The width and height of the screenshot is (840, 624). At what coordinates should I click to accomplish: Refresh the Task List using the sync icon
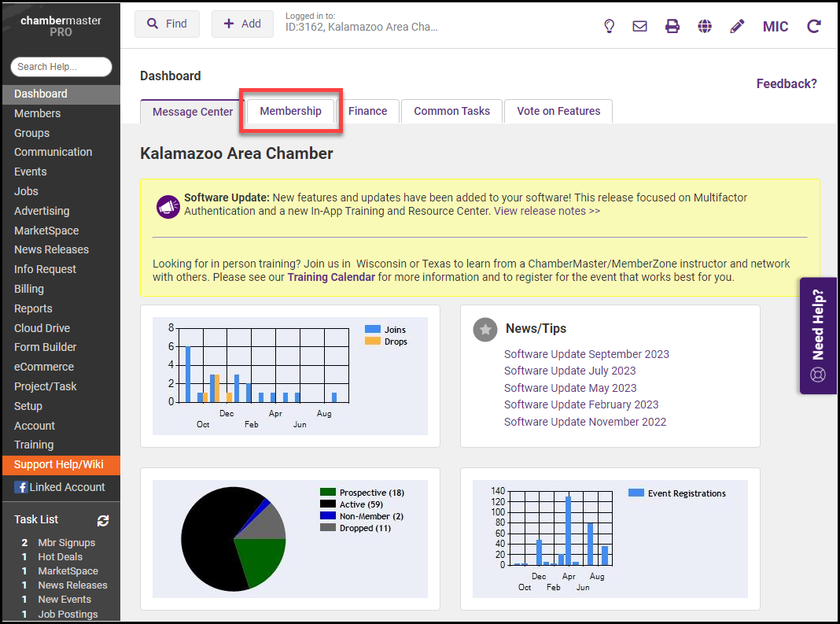tap(102, 520)
